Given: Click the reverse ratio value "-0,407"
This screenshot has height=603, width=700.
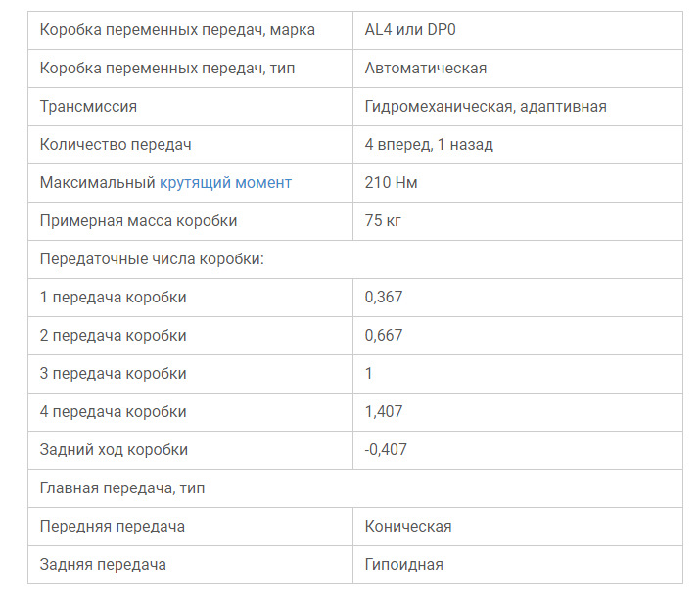Looking at the screenshot, I should click(386, 450).
